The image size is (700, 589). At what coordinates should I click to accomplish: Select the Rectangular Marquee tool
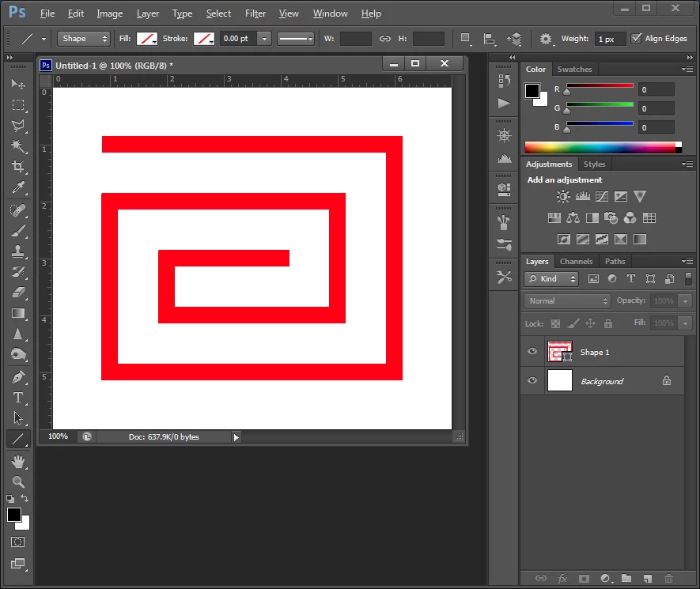[18, 105]
